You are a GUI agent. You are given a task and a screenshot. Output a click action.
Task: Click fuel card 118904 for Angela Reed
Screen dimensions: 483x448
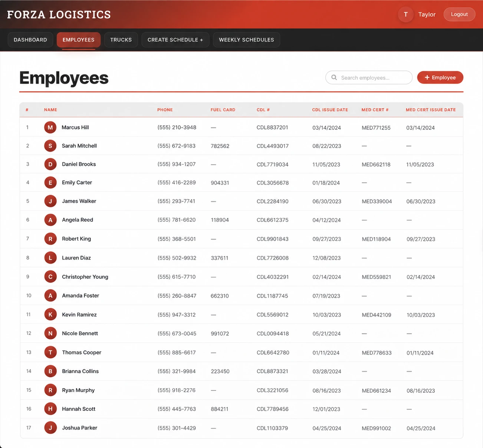(220, 220)
